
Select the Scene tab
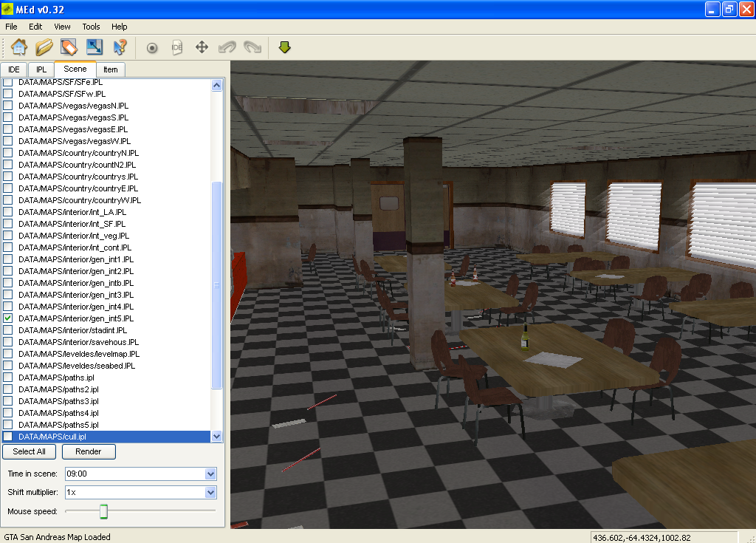[x=75, y=69]
